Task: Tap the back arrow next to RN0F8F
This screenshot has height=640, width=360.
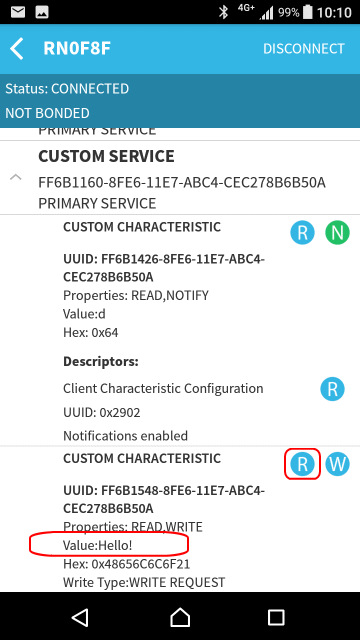Action: coord(17,49)
